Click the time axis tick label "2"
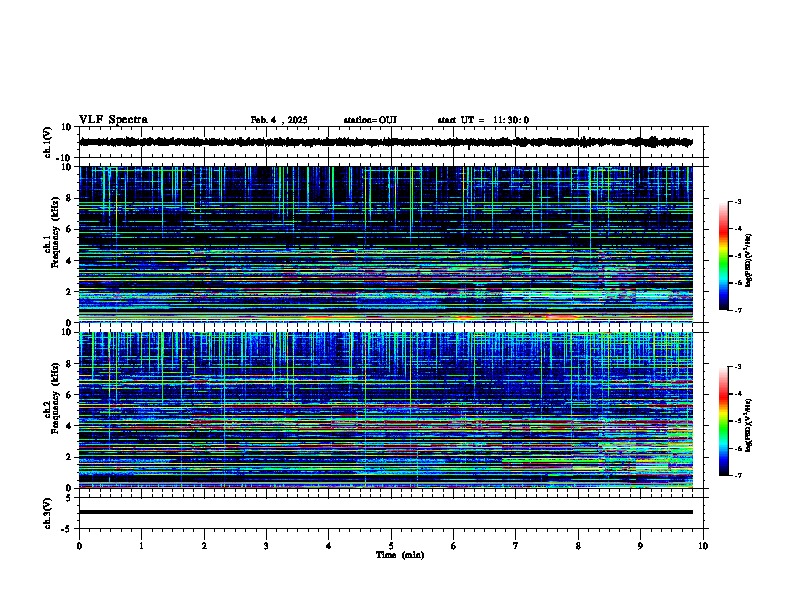This screenshot has height=612, width=792. [204, 546]
